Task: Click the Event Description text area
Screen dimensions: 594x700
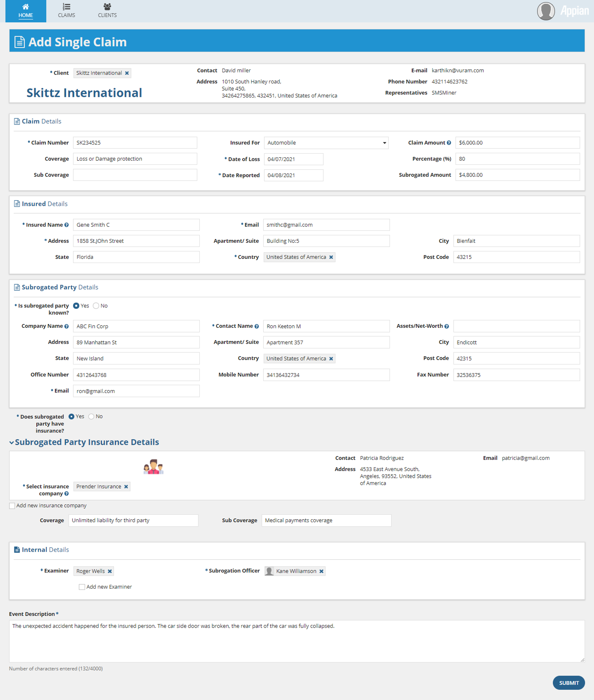Action: click(297, 641)
